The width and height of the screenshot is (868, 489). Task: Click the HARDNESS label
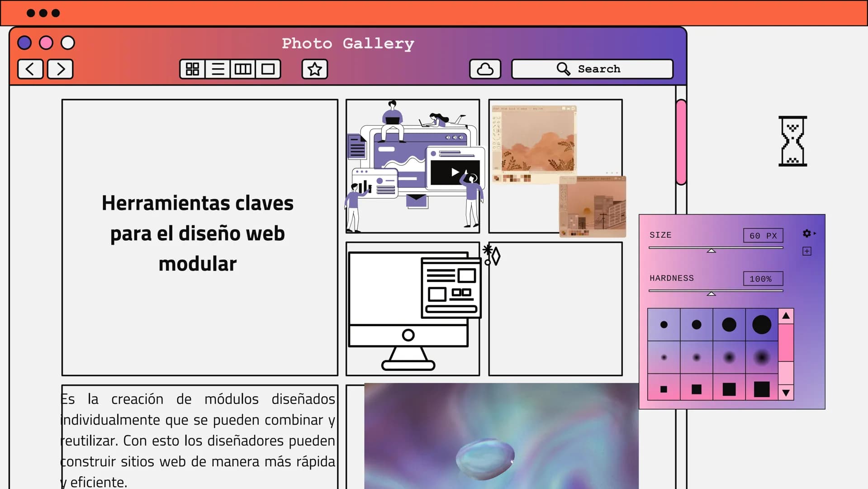(672, 278)
